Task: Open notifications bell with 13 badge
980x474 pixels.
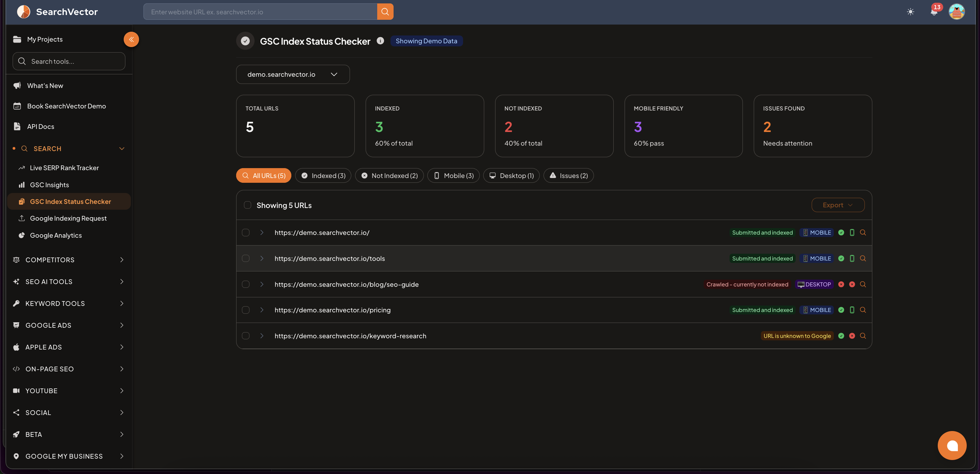Action: pyautogui.click(x=934, y=12)
